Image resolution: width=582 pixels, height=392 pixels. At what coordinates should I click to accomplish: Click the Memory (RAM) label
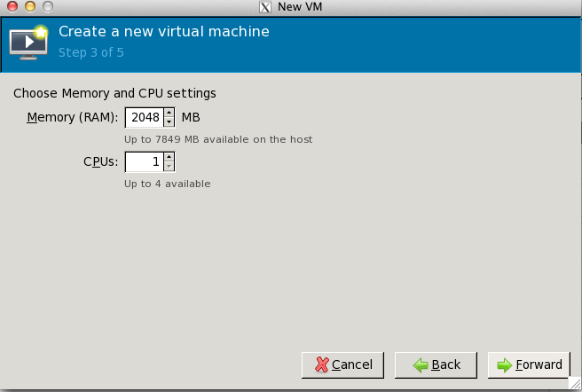(73, 117)
